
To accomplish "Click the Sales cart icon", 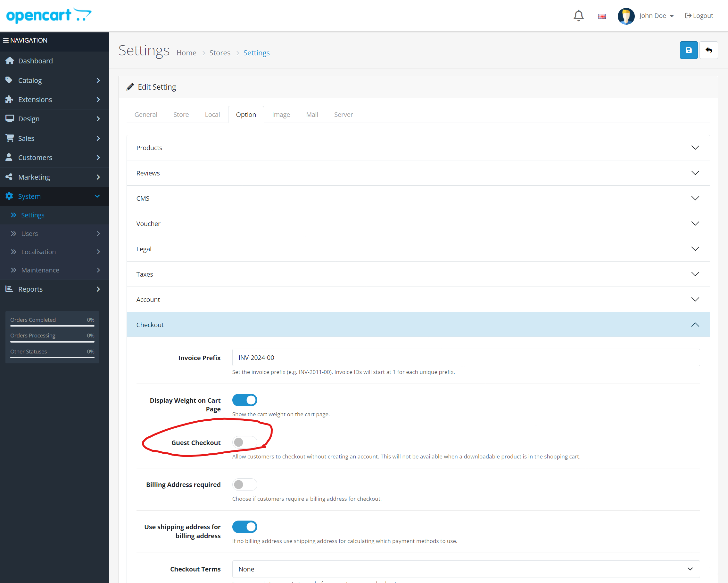I will click(10, 138).
